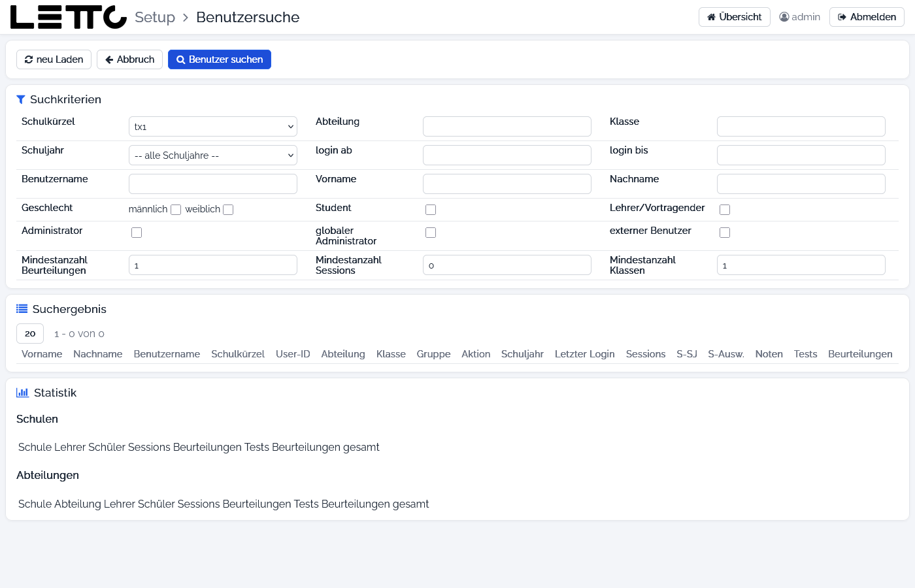Select the Mindestanzahl Sessions field
This screenshot has width=915, height=588.
click(507, 265)
